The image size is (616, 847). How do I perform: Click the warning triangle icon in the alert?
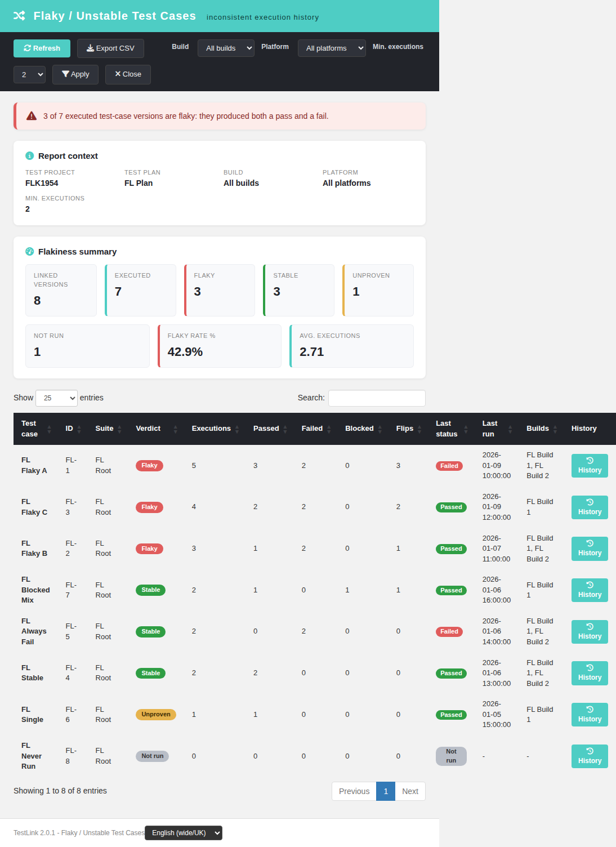(32, 116)
